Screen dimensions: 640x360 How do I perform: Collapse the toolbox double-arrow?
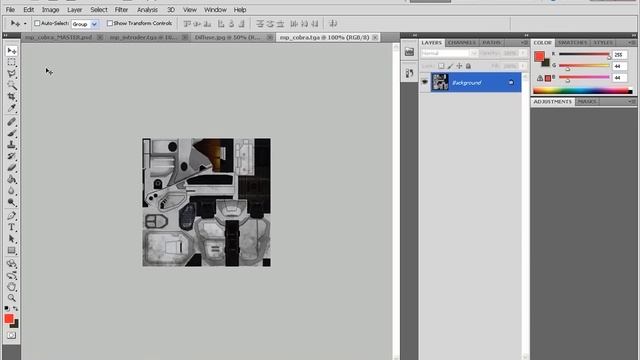click(6, 36)
